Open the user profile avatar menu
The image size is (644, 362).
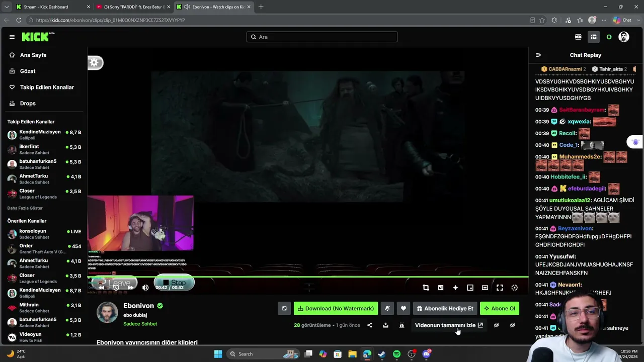click(624, 37)
